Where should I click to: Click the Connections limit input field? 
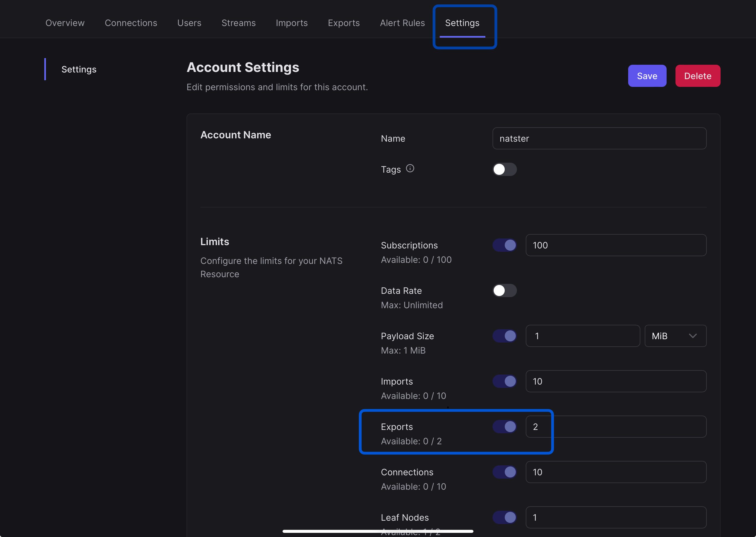616,472
